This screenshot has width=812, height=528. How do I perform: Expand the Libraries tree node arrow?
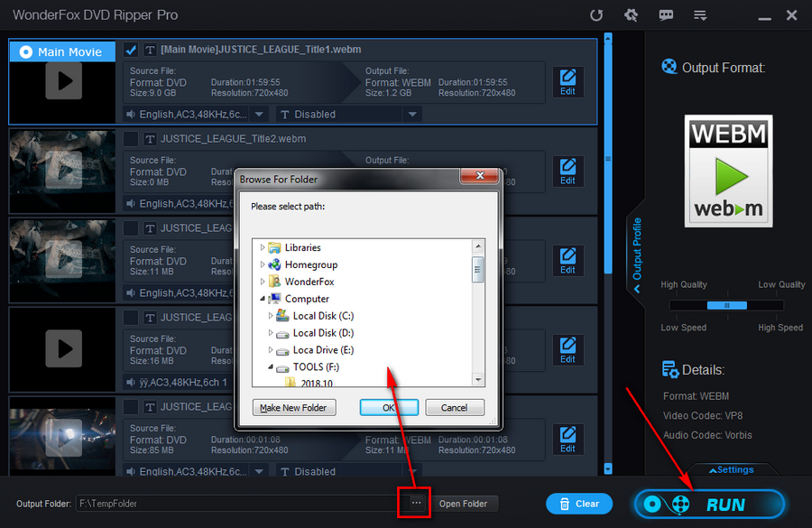262,247
